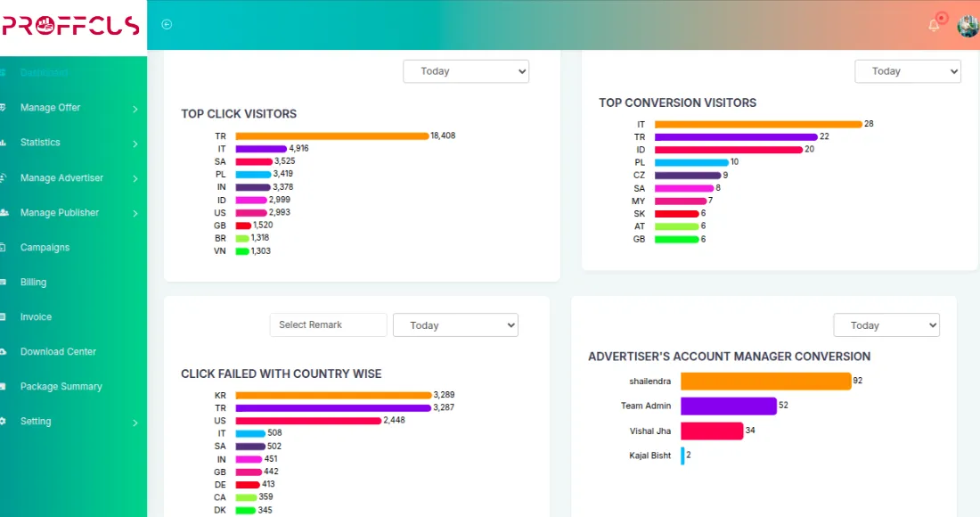Click the Proffcus logo
980x517 pixels.
click(71, 26)
